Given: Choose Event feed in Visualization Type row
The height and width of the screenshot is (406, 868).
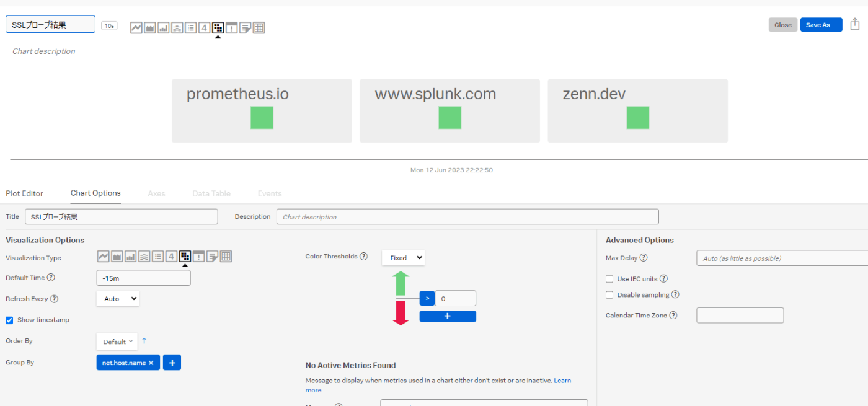Looking at the screenshot, I should [198, 257].
